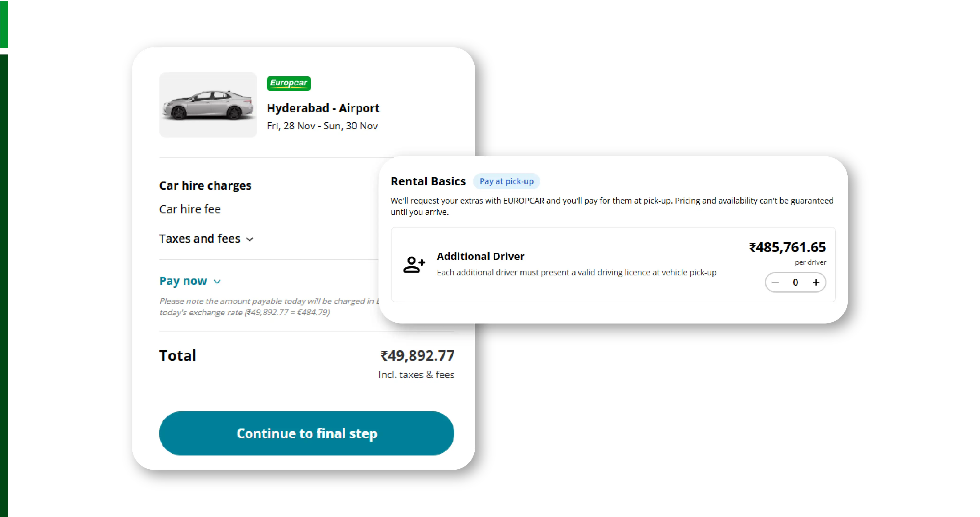The width and height of the screenshot is (980, 517).
Task: Select the Additional Driver title
Action: tap(480, 256)
